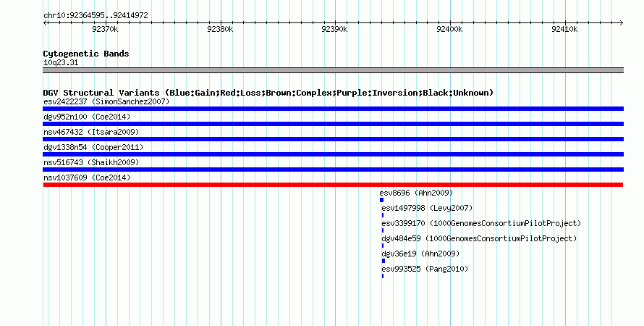Click the 92400k ruler tick label
Image resolution: width=644 pixels, height=326 pixels.
(x=449, y=29)
